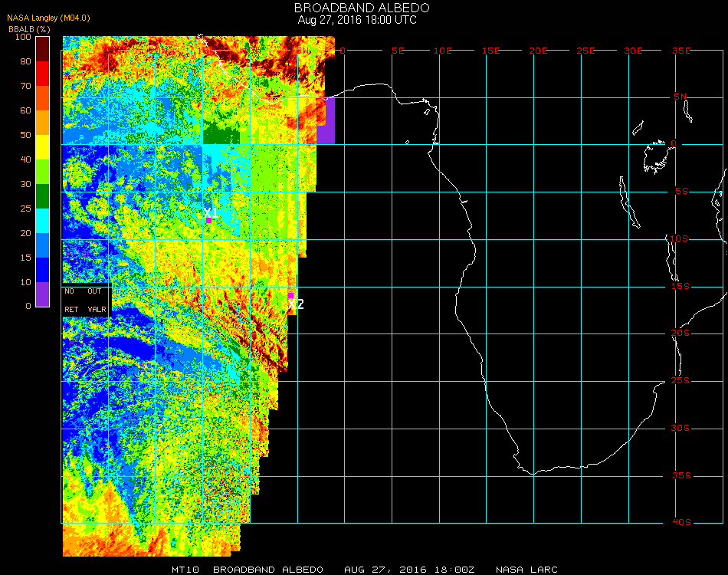Click the magenta X2 marker on the map
This screenshot has width=728, height=575.
[290, 295]
